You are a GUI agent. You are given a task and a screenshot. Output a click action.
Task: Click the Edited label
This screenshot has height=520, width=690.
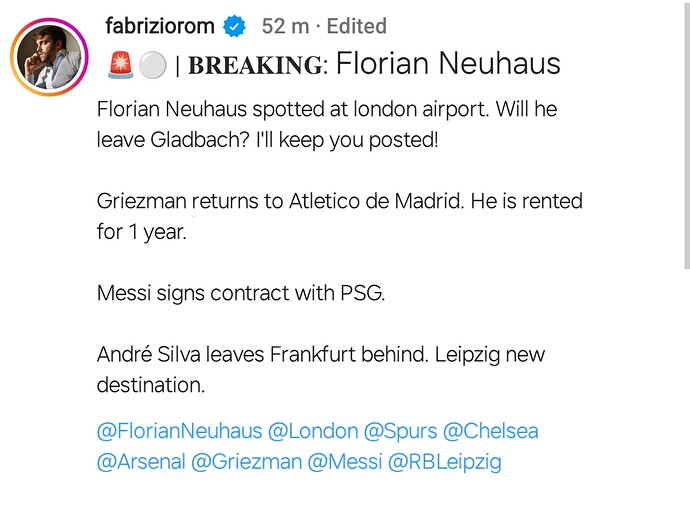click(x=356, y=26)
